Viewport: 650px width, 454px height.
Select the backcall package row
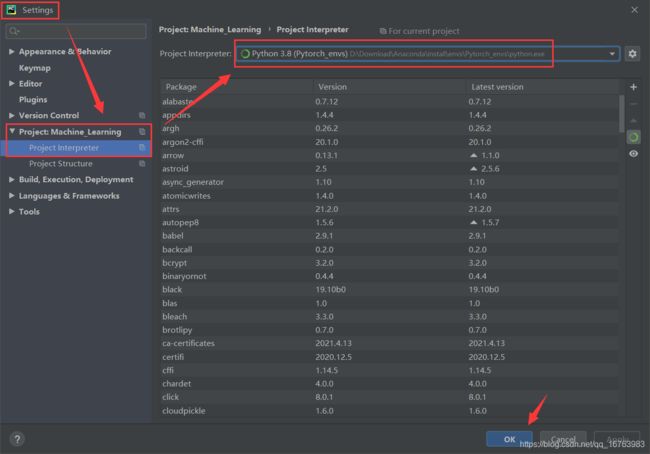(390, 250)
